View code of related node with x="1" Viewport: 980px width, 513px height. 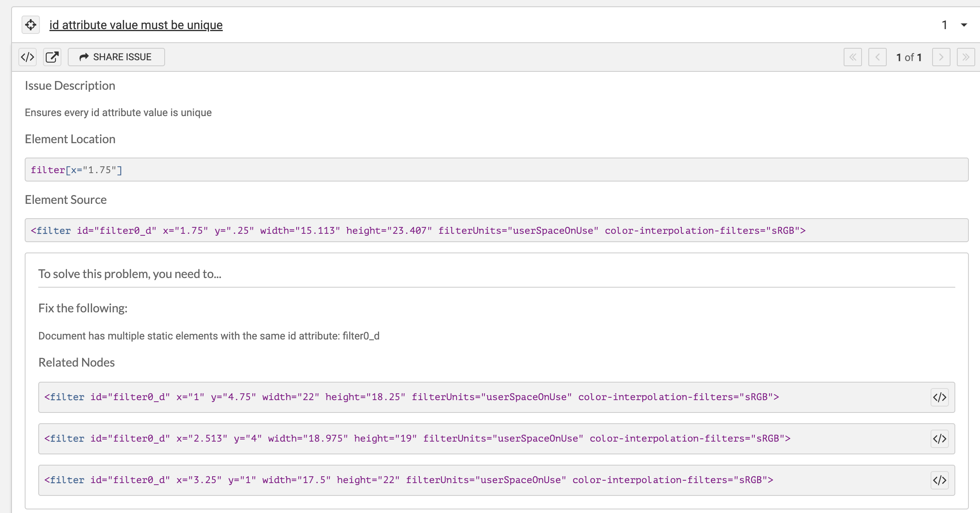[x=940, y=397]
